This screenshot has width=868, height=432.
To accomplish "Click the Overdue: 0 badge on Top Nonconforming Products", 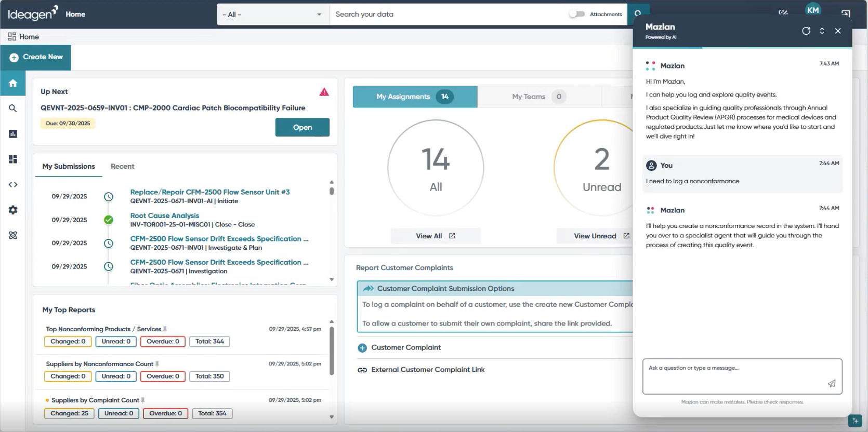I will click(163, 342).
